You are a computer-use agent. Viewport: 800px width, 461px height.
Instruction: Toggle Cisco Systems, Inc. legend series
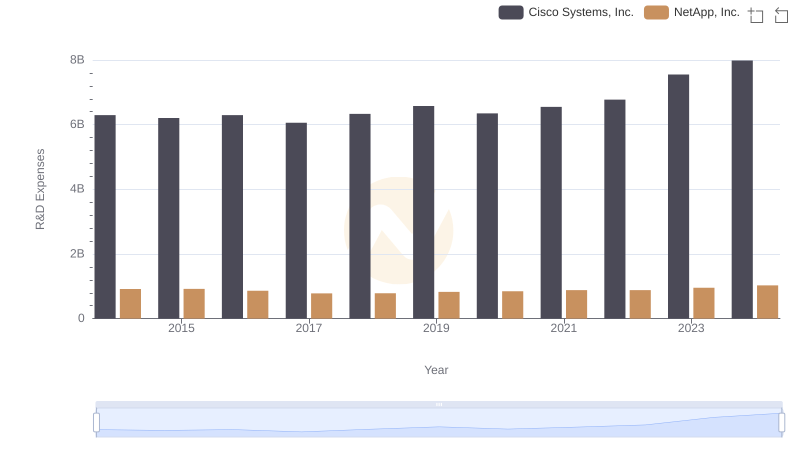click(x=566, y=12)
